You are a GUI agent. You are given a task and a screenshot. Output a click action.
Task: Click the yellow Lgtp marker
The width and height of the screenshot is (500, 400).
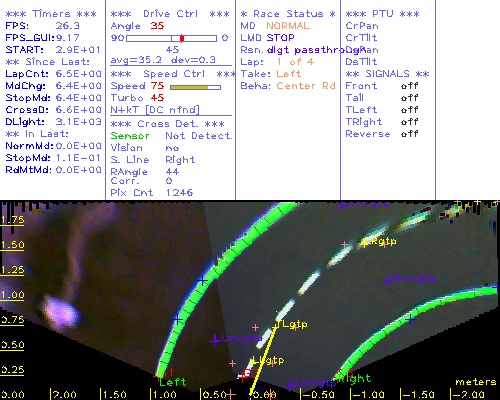tap(253, 361)
